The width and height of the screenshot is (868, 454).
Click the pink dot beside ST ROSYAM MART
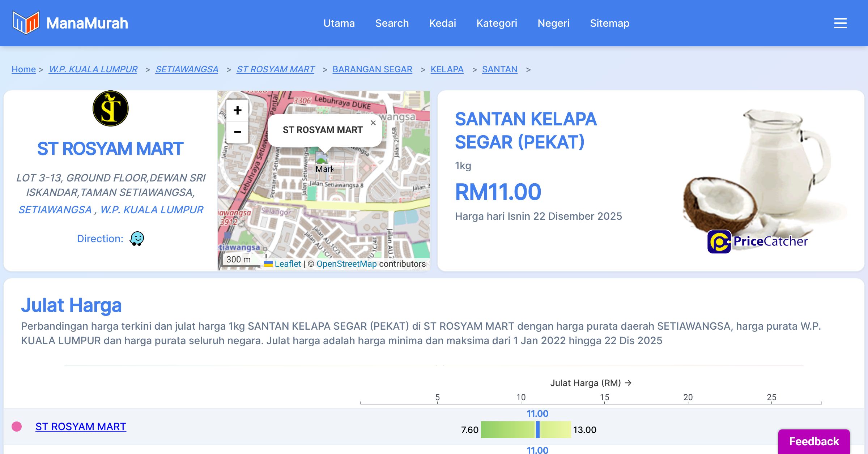coord(17,427)
